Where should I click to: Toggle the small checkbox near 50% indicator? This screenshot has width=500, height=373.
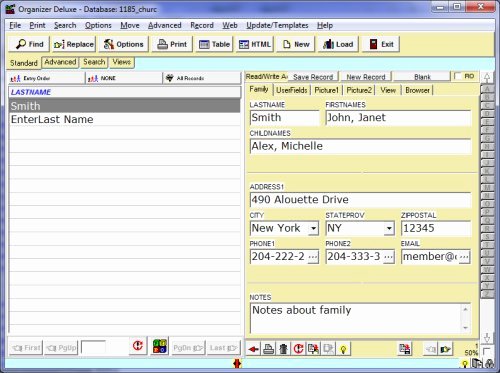486,351
